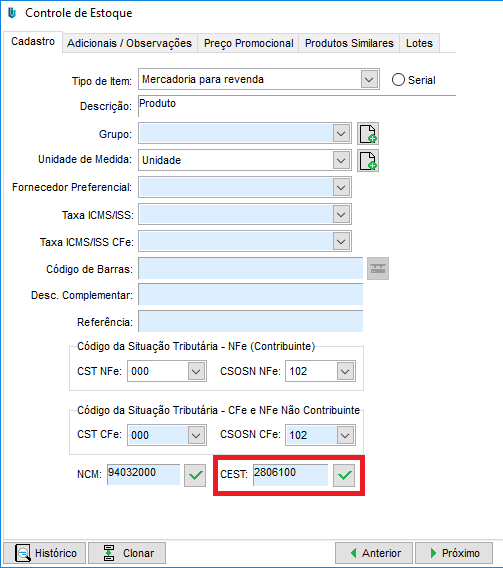Validate NCM with the green checkmark
503x568 pixels.
tap(195, 475)
